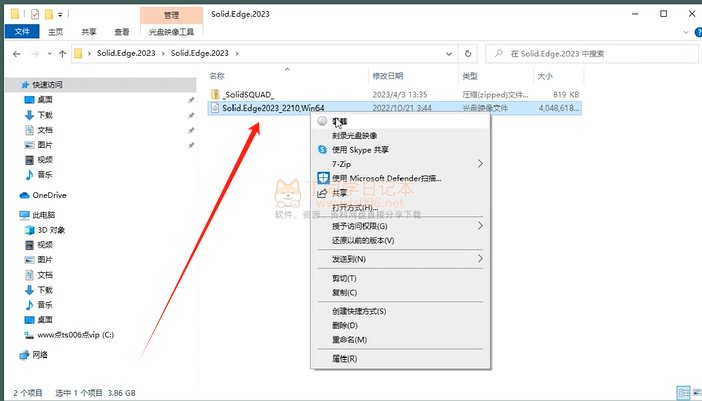Expand the 7-Zip submenu
Screen dimensions: 702x401
coord(401,164)
